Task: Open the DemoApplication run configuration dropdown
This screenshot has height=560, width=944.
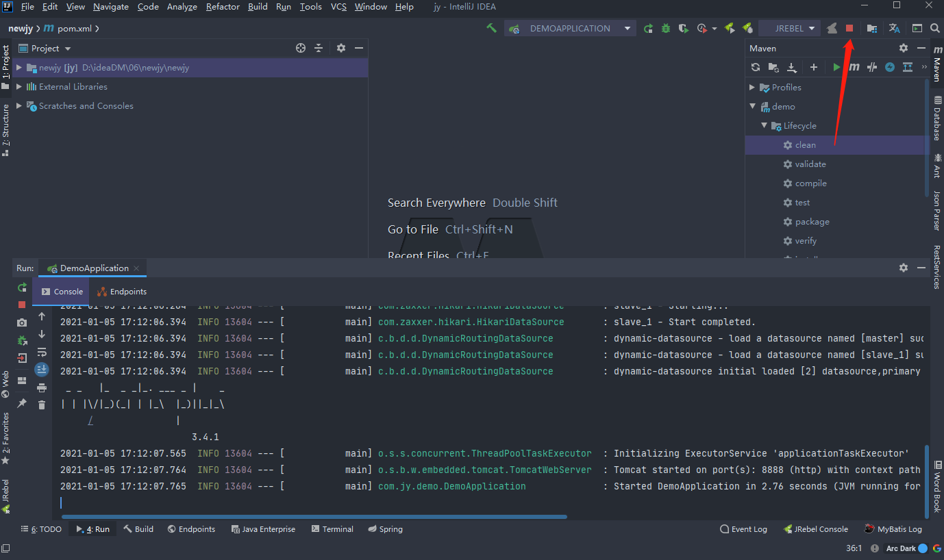Action: click(x=570, y=28)
